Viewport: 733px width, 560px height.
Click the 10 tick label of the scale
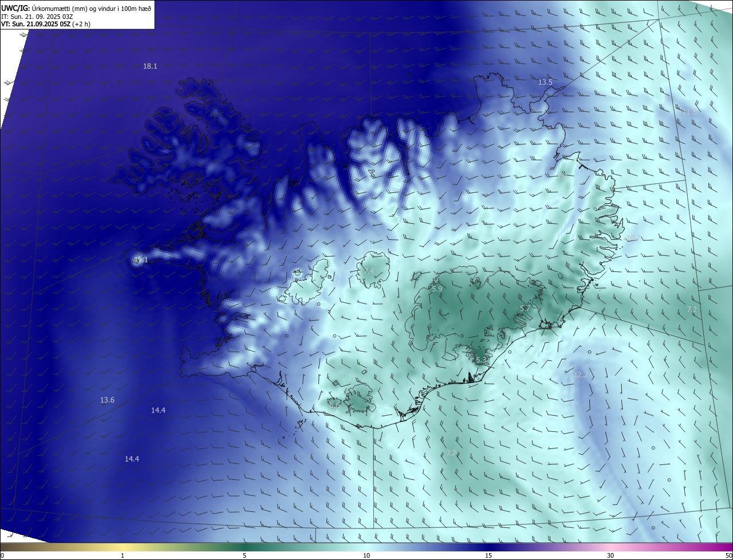[366, 555]
